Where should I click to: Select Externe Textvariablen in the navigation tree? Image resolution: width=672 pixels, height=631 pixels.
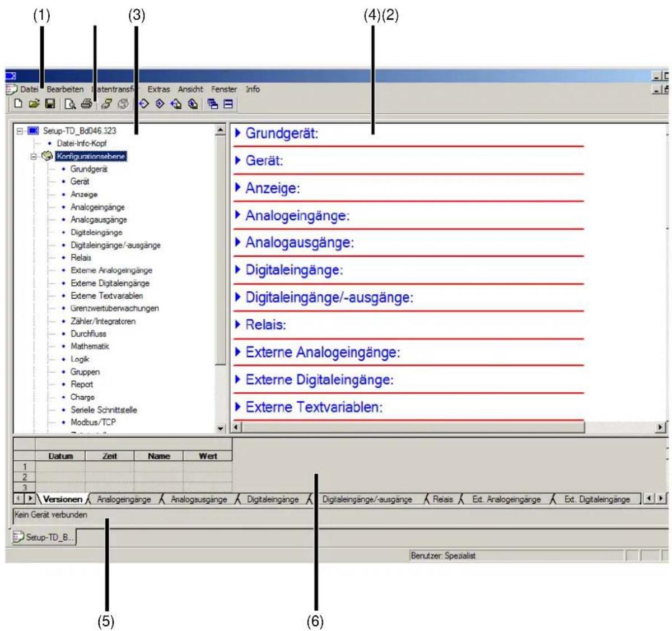click(x=106, y=295)
